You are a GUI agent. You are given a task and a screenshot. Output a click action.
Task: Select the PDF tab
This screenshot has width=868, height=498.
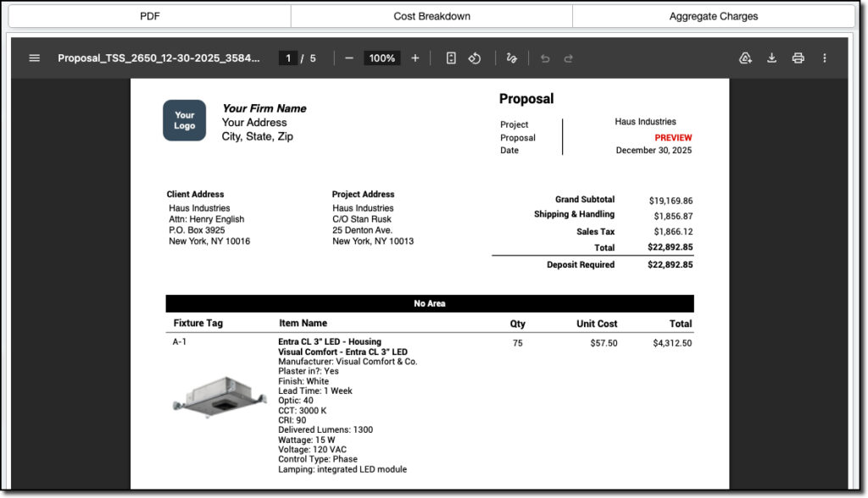click(151, 16)
